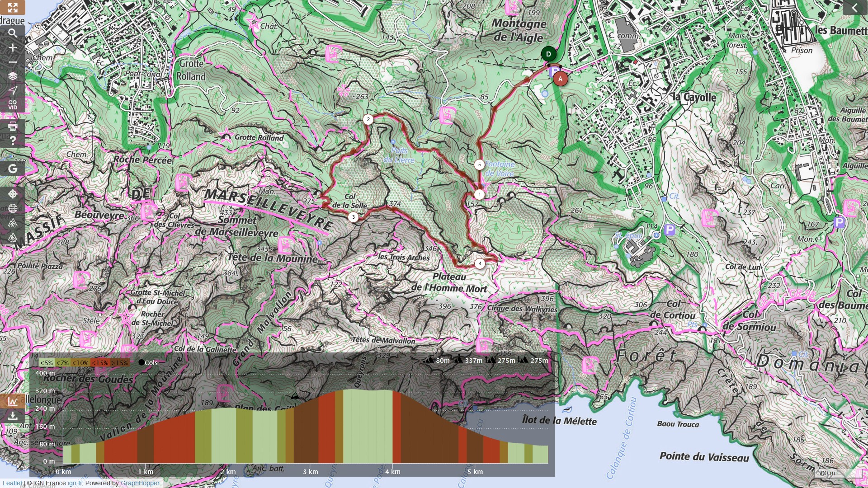Click the green D departure marker
Image resolution: width=868 pixels, height=488 pixels.
(x=548, y=54)
